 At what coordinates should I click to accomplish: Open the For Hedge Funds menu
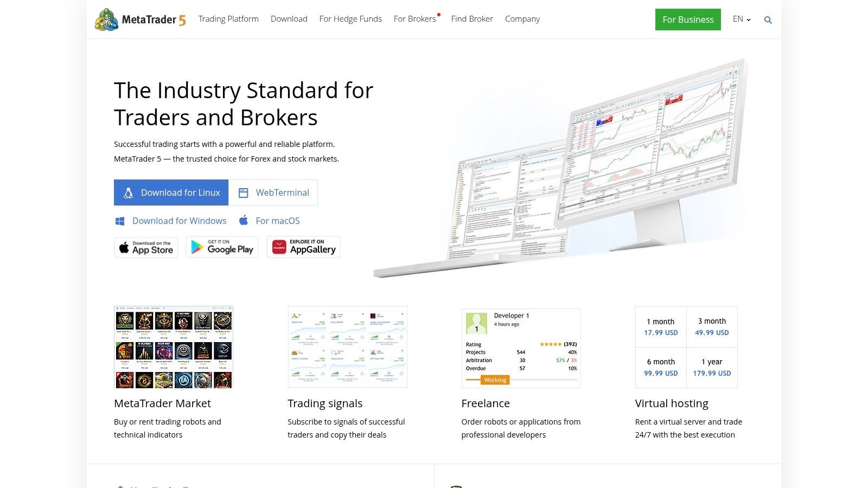(x=350, y=19)
